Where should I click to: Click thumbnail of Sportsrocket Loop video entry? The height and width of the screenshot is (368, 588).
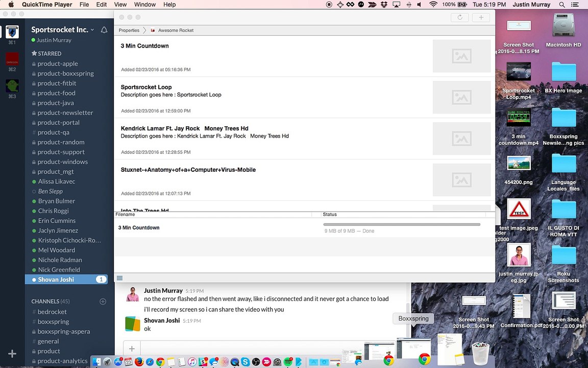(x=461, y=97)
